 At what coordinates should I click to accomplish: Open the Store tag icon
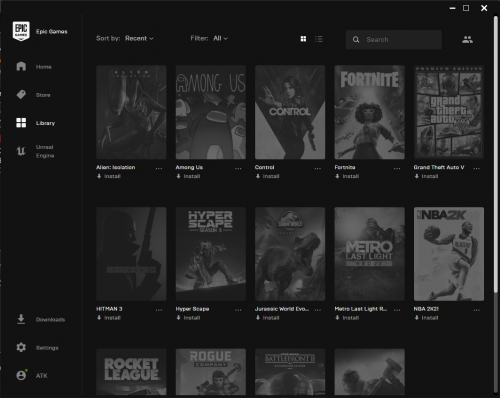coord(21,95)
